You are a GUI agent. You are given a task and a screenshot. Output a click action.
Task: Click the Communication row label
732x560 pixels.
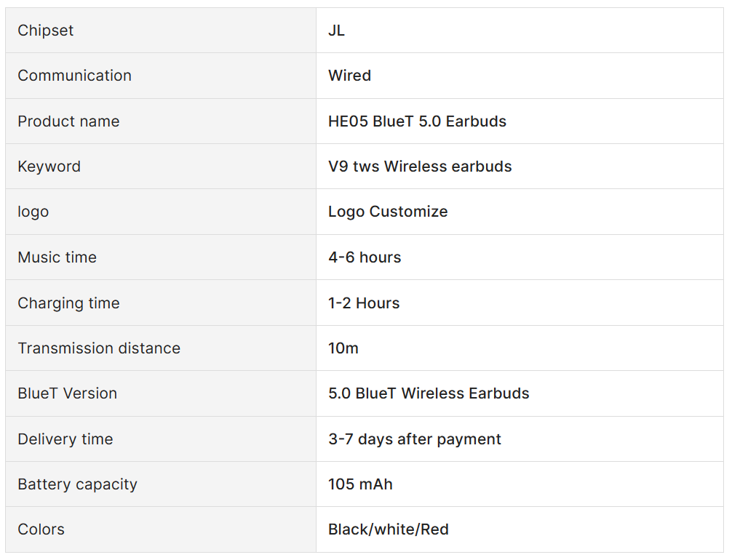pyautogui.click(x=74, y=76)
